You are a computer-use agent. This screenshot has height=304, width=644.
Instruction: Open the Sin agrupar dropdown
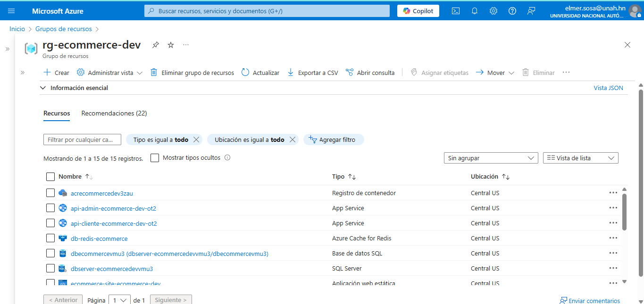tap(491, 158)
